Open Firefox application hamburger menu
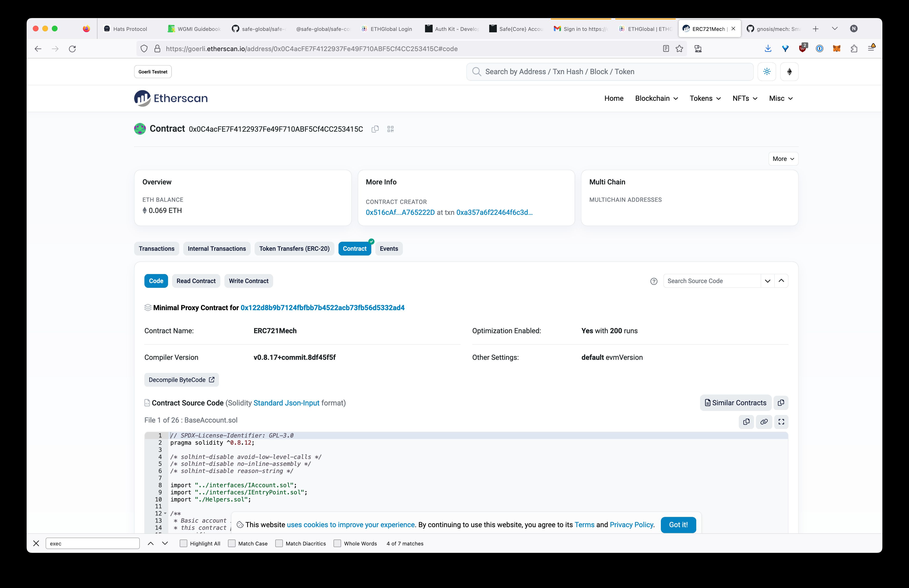 (871, 48)
